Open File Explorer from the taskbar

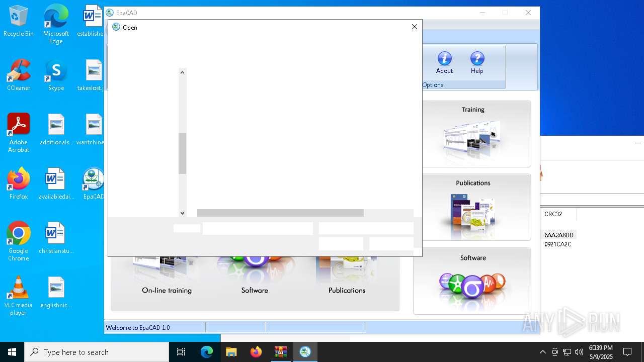231,352
